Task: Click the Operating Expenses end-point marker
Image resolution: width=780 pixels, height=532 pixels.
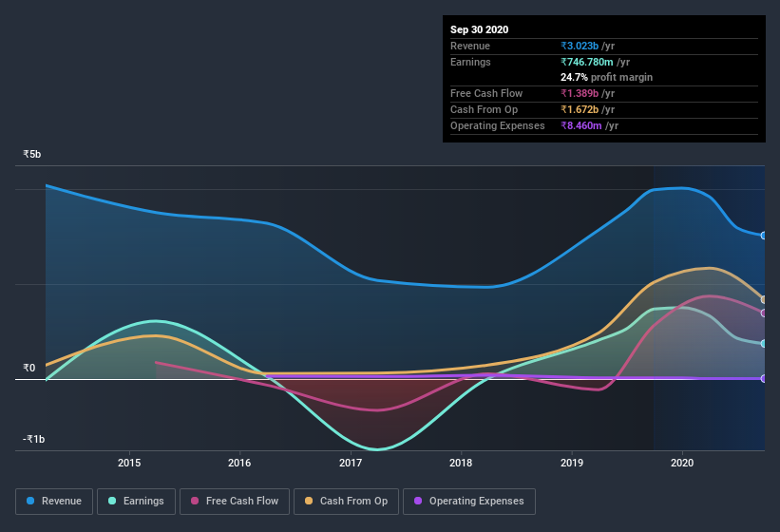Action: click(764, 379)
